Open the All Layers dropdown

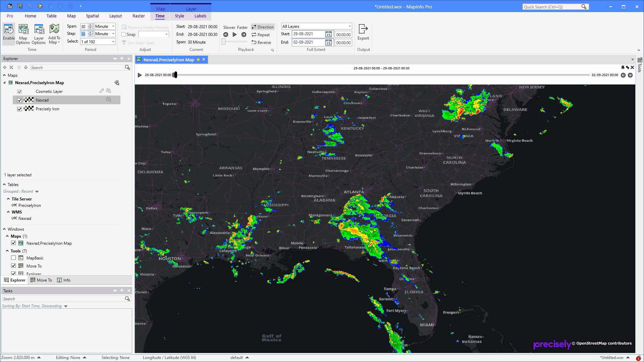[350, 26]
